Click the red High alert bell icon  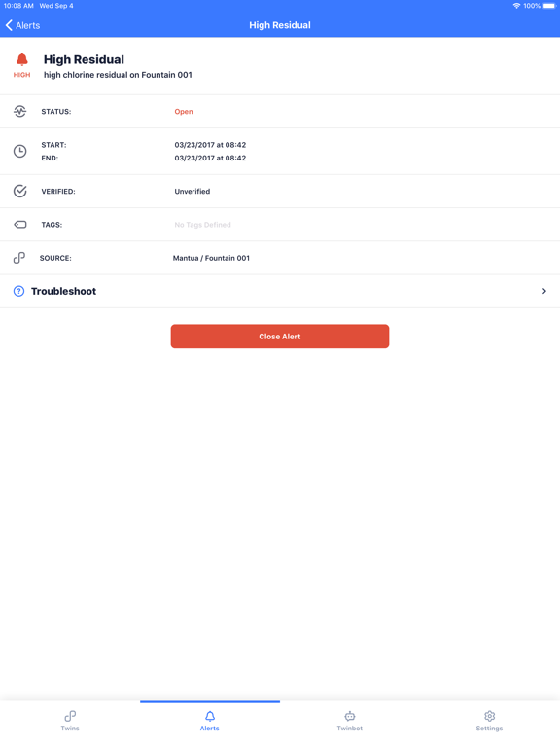[22, 59]
